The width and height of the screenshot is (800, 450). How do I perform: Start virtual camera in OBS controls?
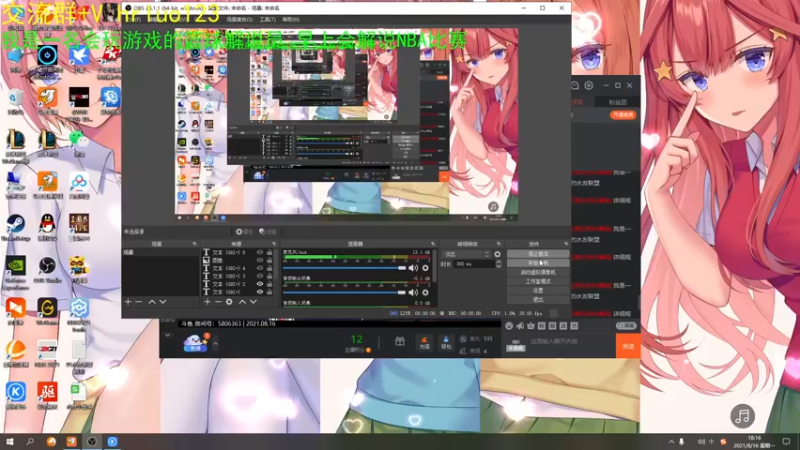coord(538,272)
